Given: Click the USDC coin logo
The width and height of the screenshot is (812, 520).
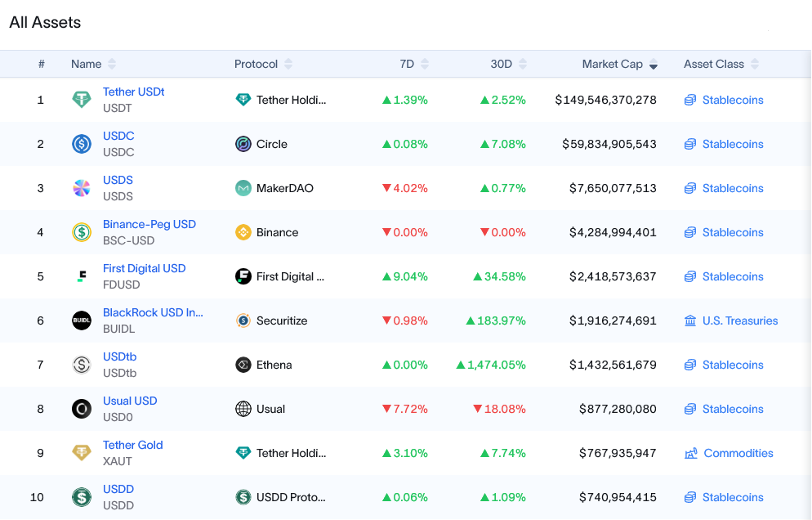Looking at the screenshot, I should pyautogui.click(x=81, y=144).
